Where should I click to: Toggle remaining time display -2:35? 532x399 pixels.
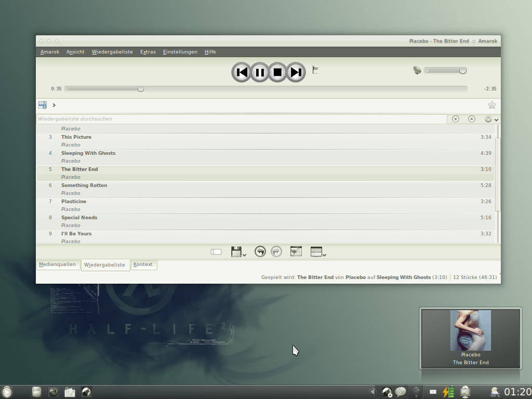coord(490,88)
